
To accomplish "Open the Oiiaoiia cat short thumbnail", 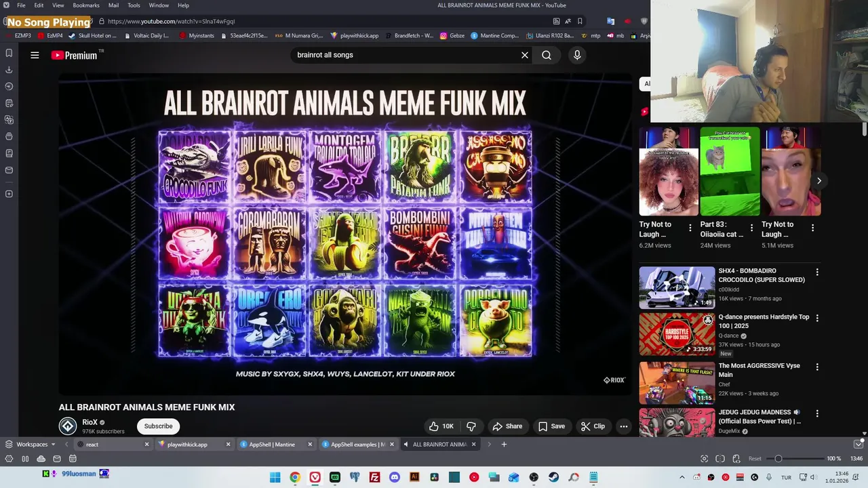I will [730, 171].
